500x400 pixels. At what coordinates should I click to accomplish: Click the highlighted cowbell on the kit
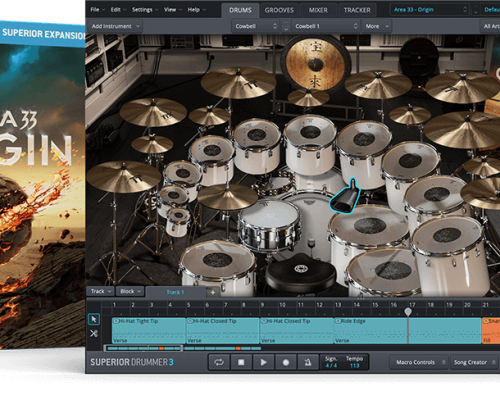coord(345,197)
